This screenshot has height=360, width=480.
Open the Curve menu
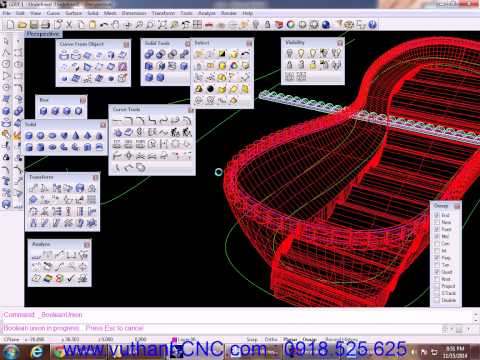[53, 13]
